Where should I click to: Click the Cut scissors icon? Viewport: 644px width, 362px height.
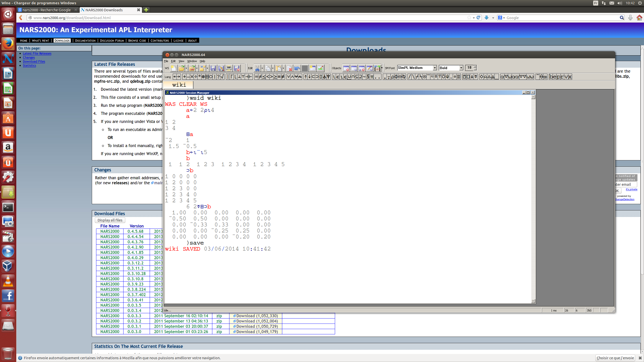(x=257, y=68)
